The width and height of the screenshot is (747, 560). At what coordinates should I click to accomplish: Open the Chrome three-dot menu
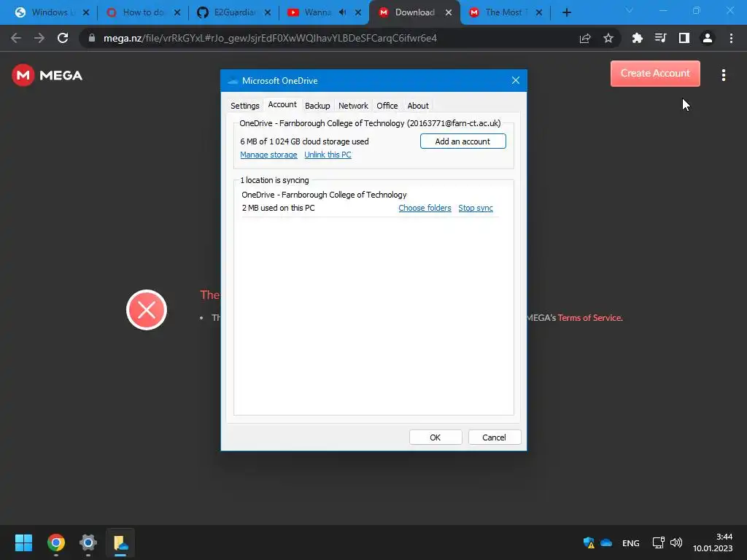[731, 38]
